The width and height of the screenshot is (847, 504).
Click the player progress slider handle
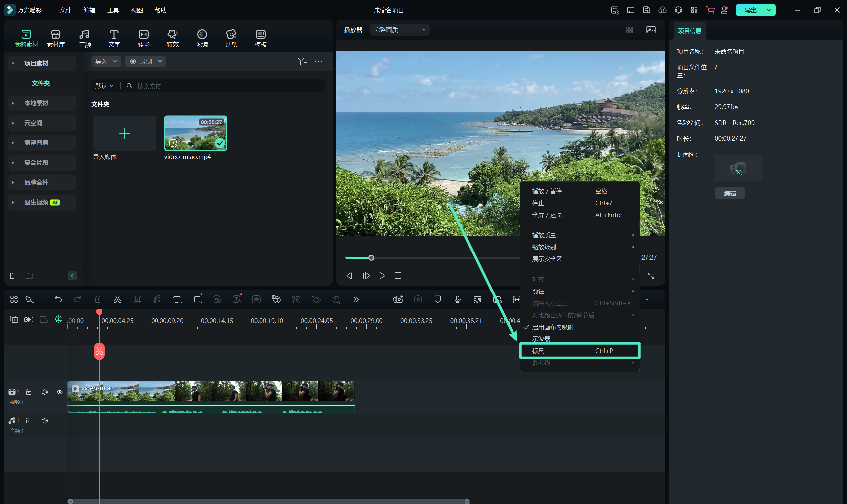pyautogui.click(x=371, y=258)
